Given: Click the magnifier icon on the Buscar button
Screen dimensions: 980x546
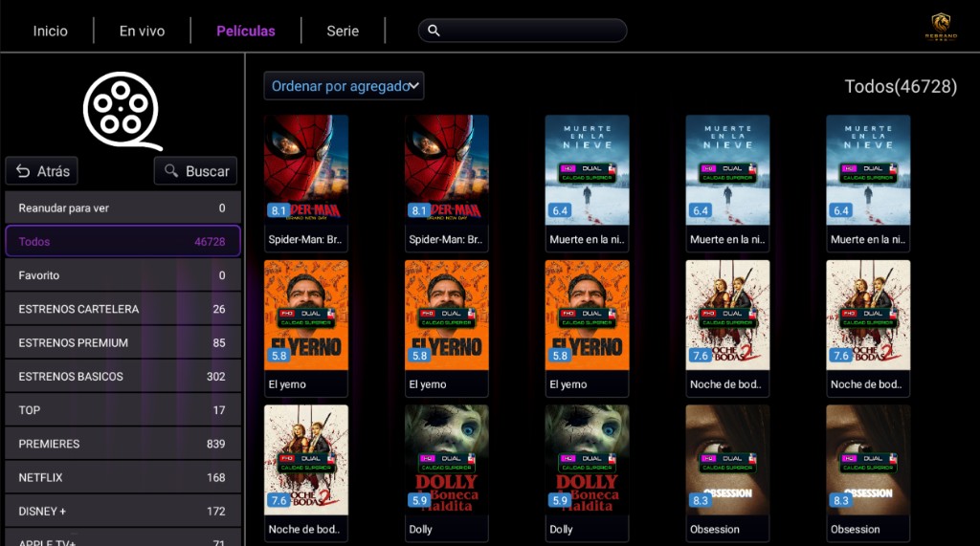Looking at the screenshot, I should (171, 170).
